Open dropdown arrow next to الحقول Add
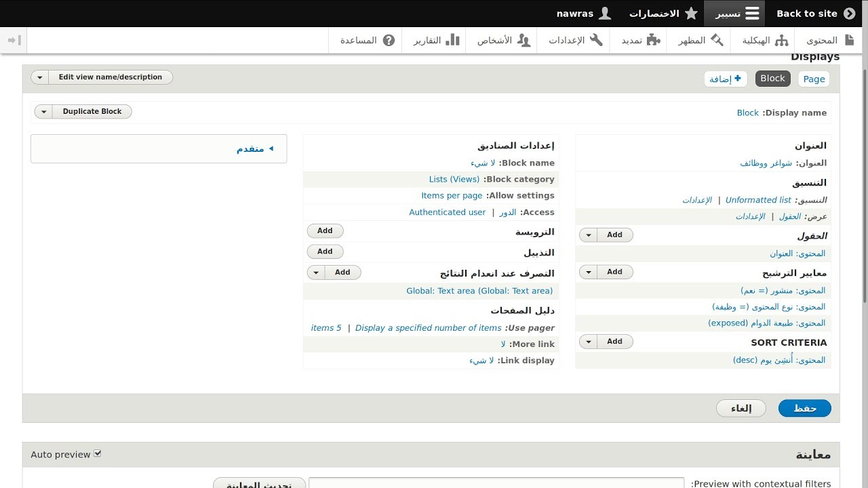 click(589, 235)
